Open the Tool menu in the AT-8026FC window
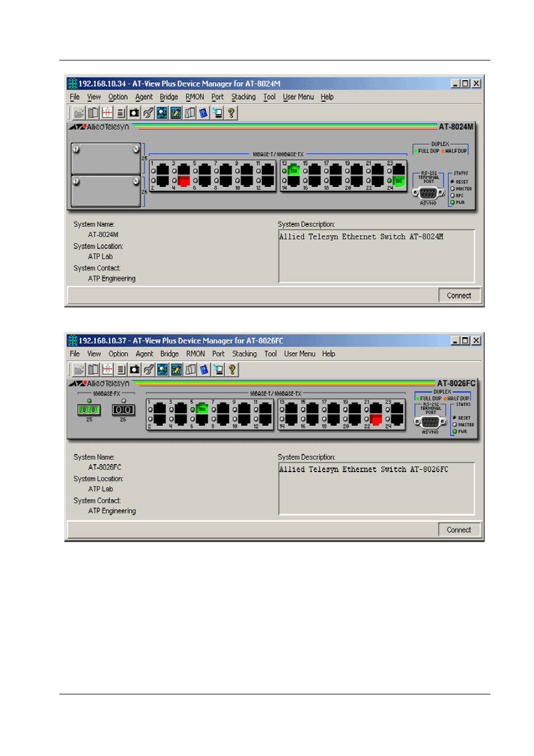The width and height of the screenshot is (534, 756). (x=270, y=354)
